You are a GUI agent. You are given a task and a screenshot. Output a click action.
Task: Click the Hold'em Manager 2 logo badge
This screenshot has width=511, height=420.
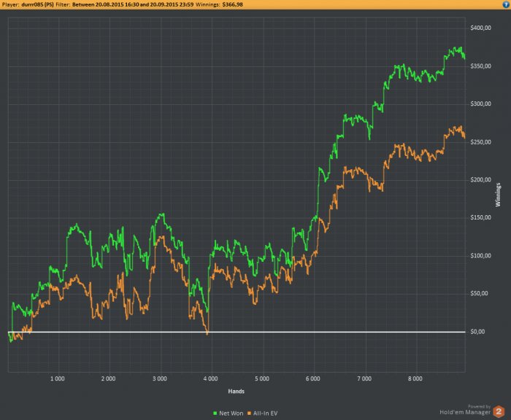coord(500,411)
